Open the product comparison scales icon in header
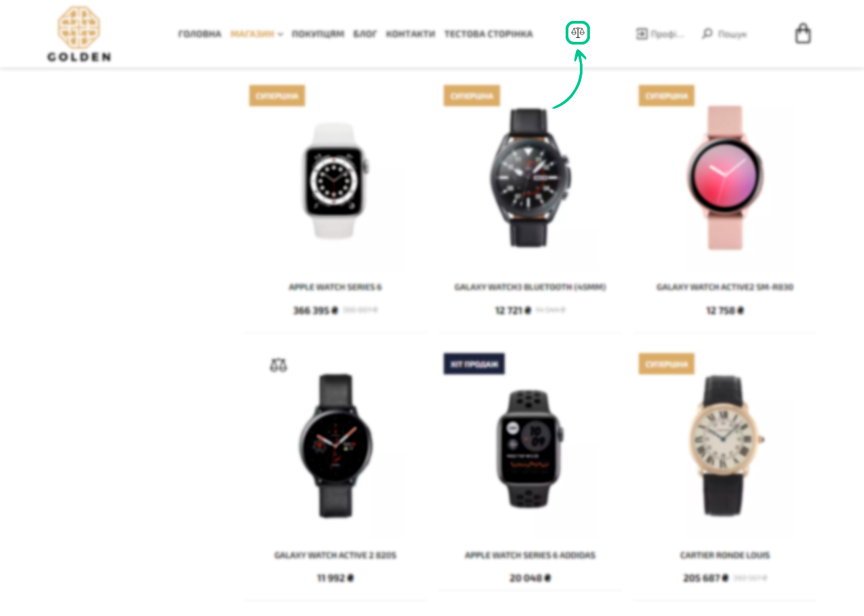Viewport: 864px width, 616px height. pyautogui.click(x=577, y=32)
